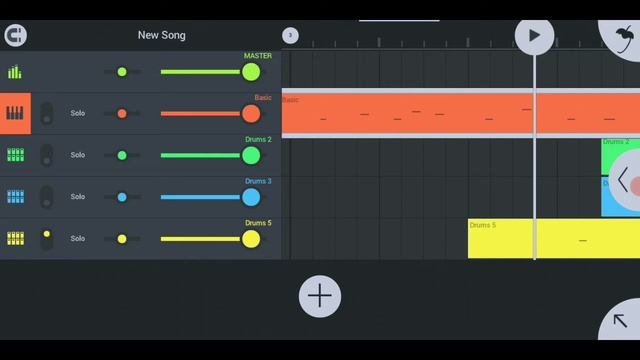Viewport: 640px width, 360px height.
Task: Toggle mute switch on Drums 2 track
Action: point(47,155)
